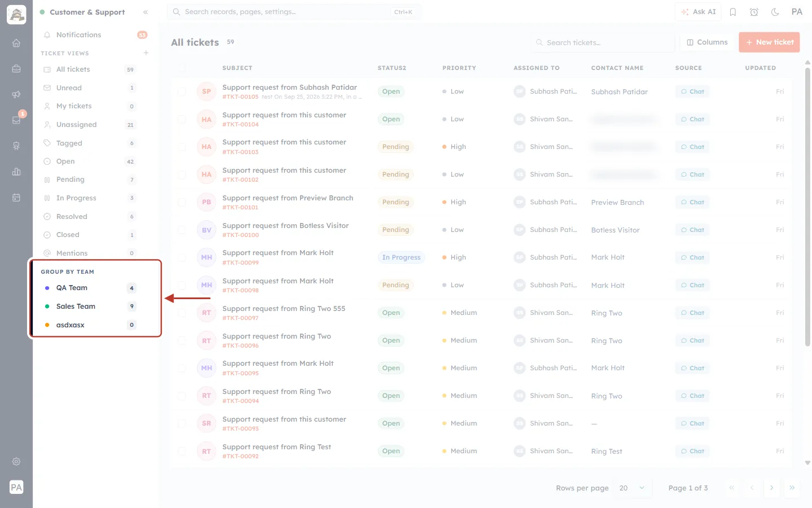Collapse the Customer & Support sidebar
Screen dimensions: 812x508
tap(145, 12)
